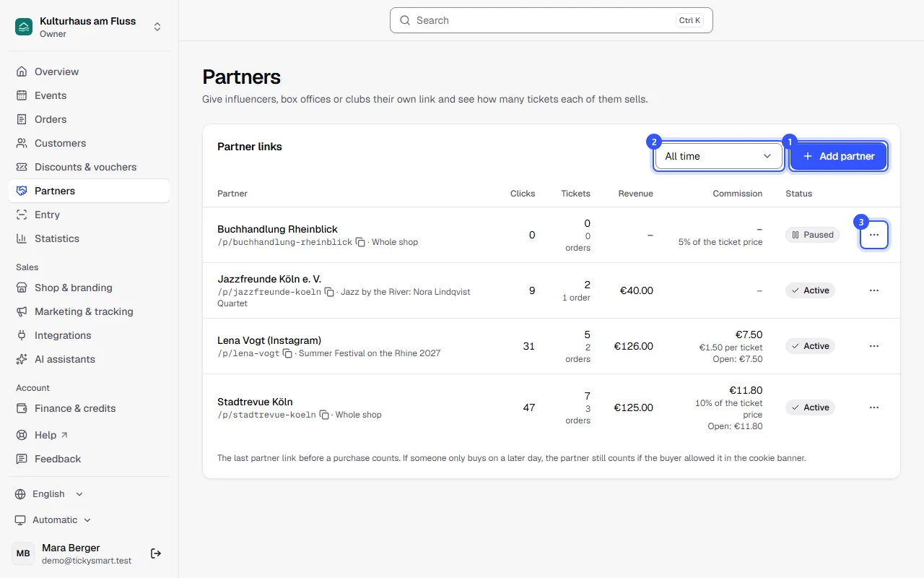Click the Active badge for Lena Vogt
924x578 pixels.
pos(810,346)
